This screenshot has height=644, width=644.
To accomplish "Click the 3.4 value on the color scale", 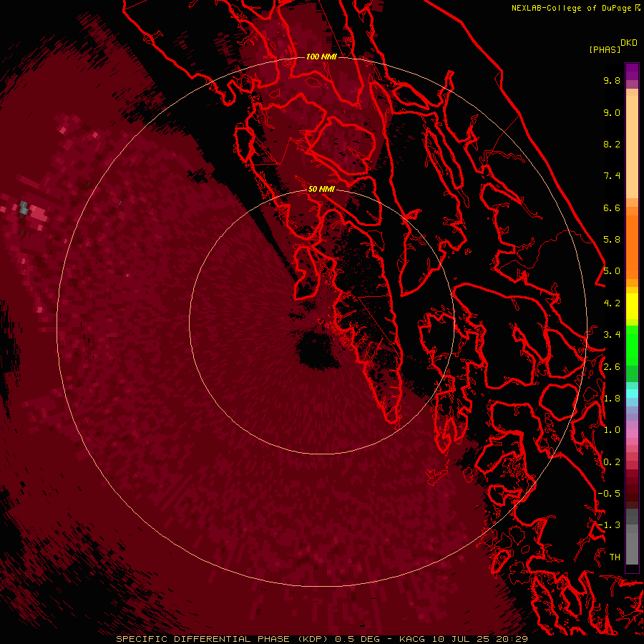I will pyautogui.click(x=612, y=335).
